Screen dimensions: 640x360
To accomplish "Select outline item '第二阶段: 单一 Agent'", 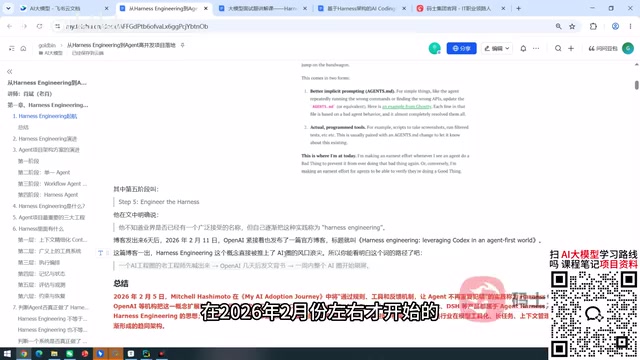I will (x=44, y=172).
